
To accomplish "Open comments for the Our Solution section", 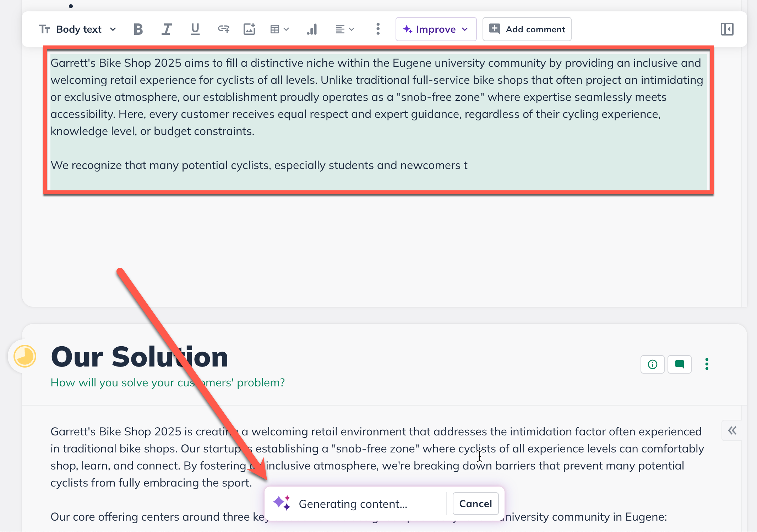I will click(679, 364).
